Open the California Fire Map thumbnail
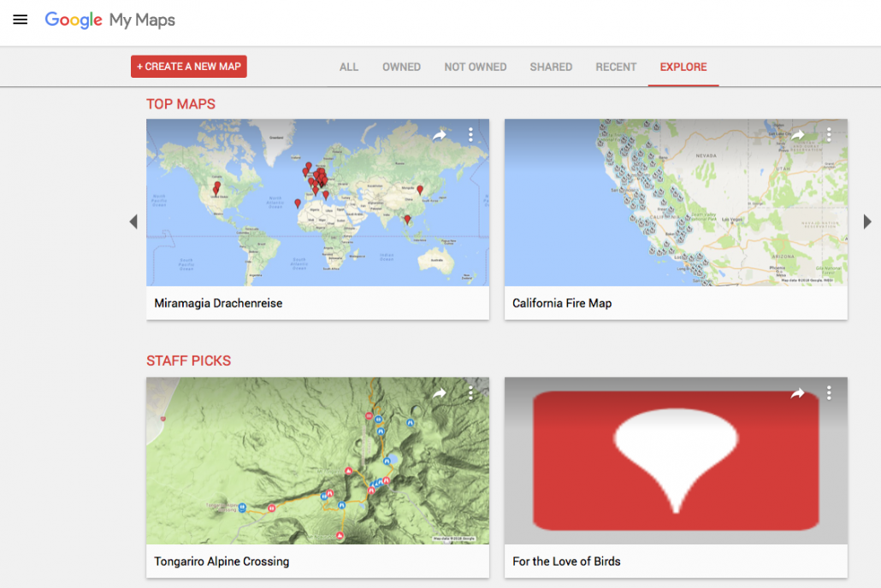The image size is (881, 588). (676, 203)
